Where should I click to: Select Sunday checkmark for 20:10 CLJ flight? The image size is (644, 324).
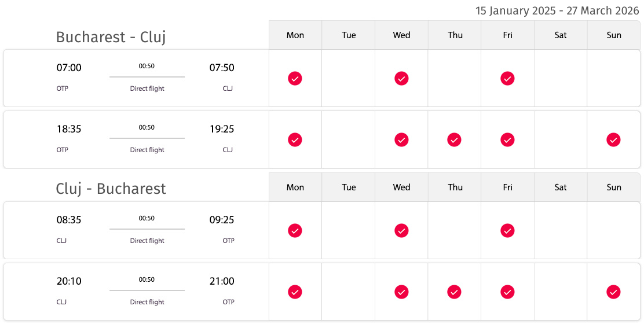point(614,292)
